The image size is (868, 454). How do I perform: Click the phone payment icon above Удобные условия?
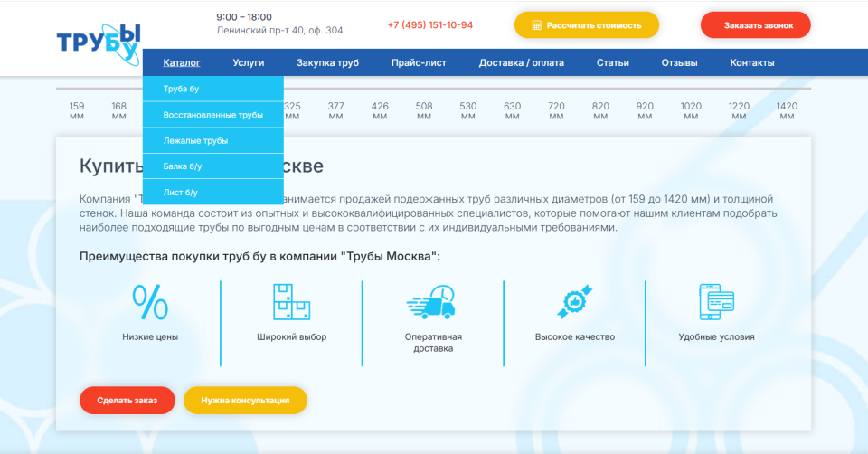click(716, 302)
